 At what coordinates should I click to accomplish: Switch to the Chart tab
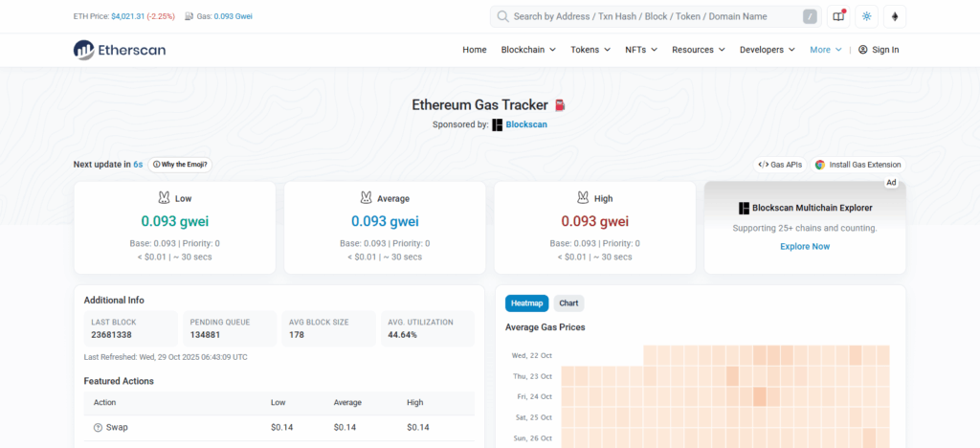pyautogui.click(x=568, y=303)
